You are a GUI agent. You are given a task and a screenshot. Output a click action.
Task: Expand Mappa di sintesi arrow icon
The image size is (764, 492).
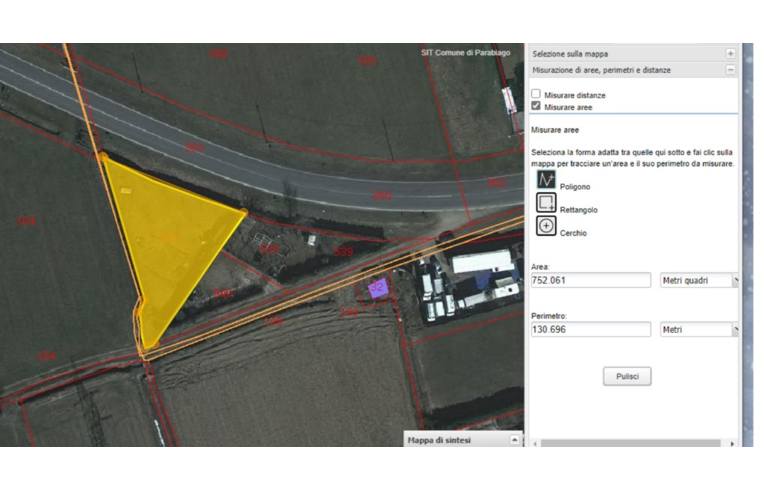click(x=515, y=439)
